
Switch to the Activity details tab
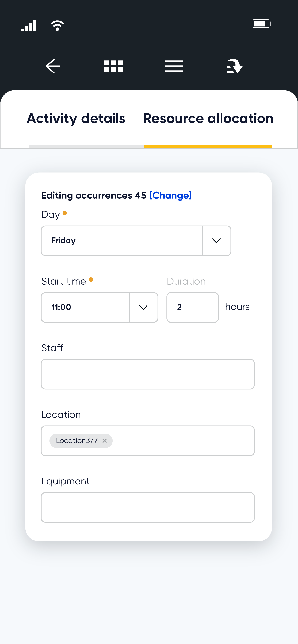tap(76, 118)
